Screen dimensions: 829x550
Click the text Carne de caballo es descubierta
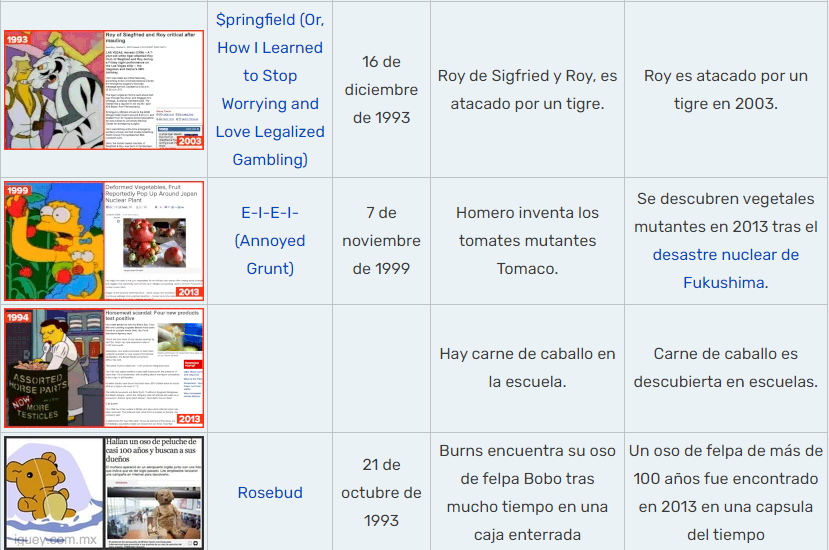(x=725, y=367)
